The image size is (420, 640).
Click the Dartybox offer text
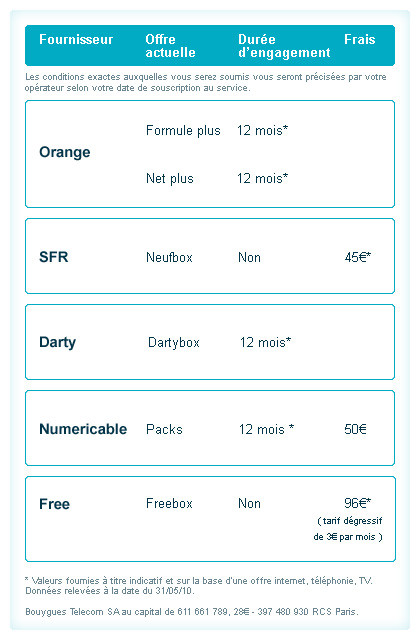coord(174,342)
